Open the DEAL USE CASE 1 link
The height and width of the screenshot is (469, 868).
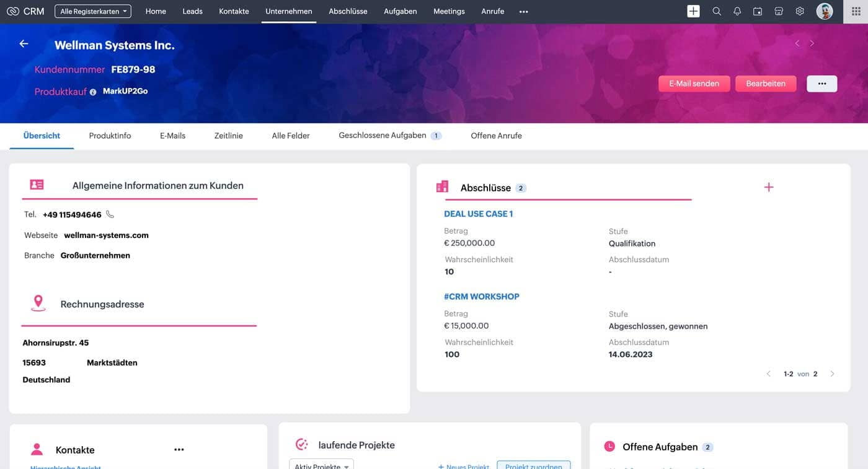[x=479, y=214]
